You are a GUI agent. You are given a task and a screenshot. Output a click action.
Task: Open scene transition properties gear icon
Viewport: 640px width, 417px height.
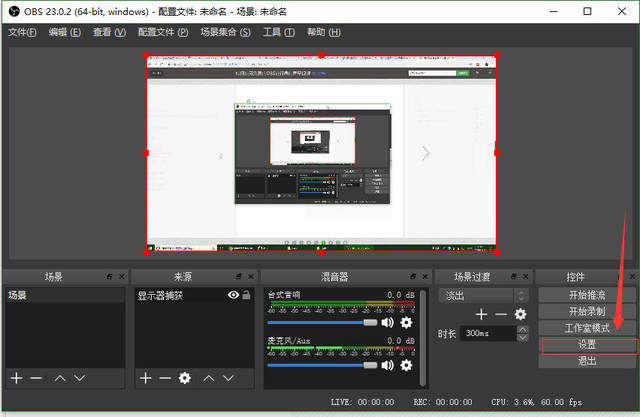pyautogui.click(x=520, y=314)
